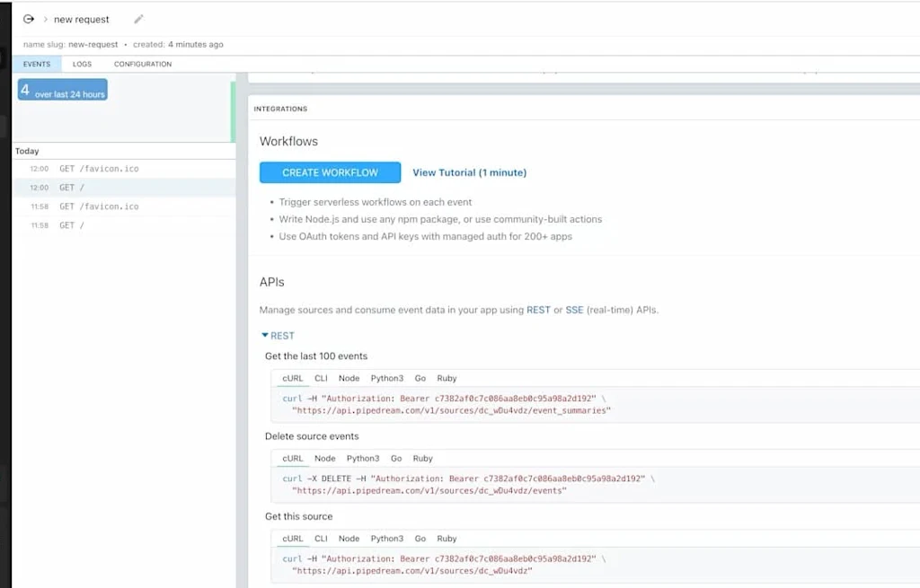920x588 pixels.
Task: Select the EVENTS tab
Action: click(x=36, y=64)
